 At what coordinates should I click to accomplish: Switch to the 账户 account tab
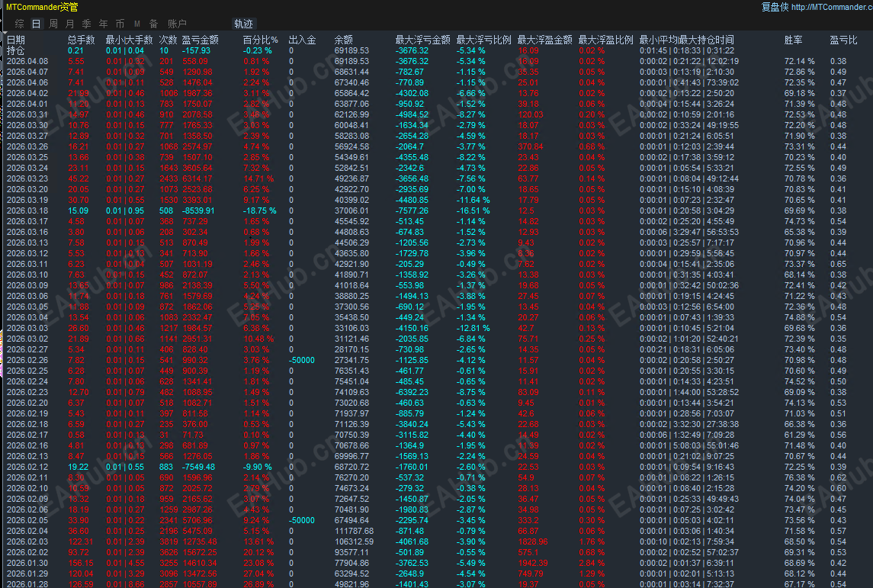(177, 24)
